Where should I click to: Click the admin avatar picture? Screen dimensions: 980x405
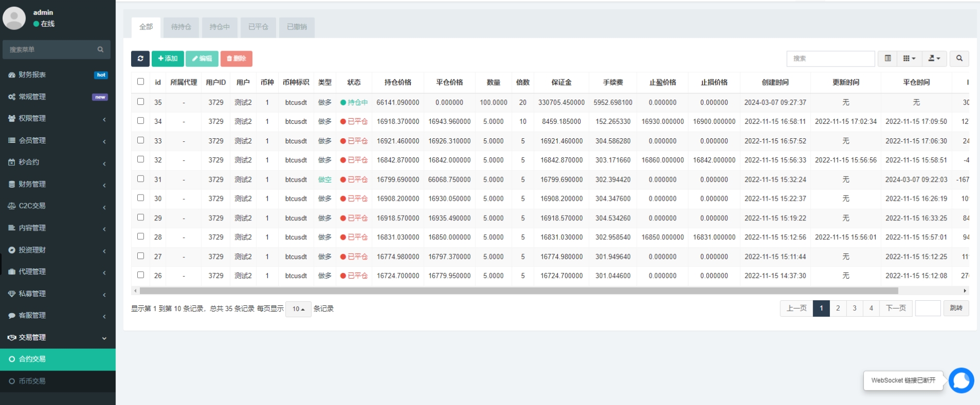click(14, 18)
